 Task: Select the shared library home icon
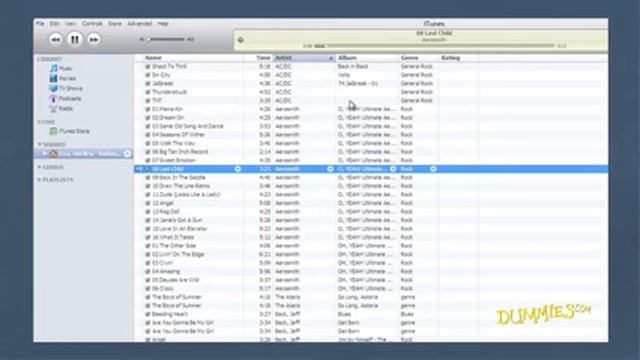(53, 153)
